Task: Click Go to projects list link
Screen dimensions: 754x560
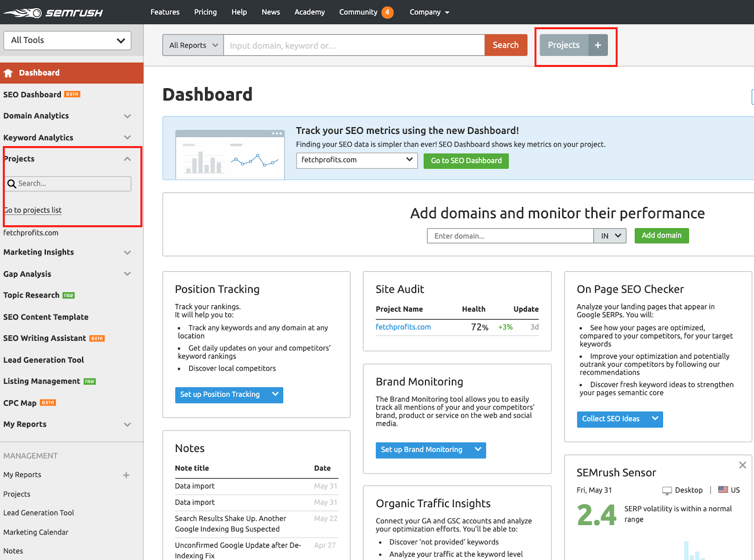Action: point(33,210)
